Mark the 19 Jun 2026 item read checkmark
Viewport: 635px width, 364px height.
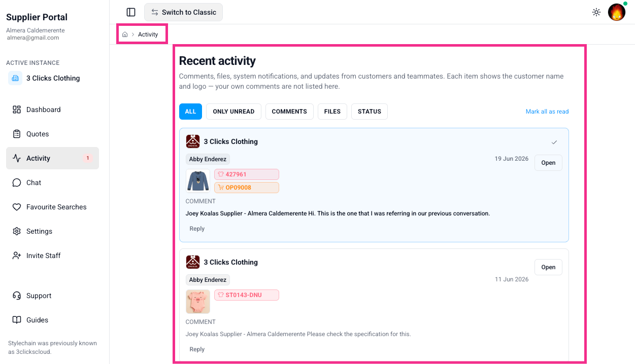554,142
